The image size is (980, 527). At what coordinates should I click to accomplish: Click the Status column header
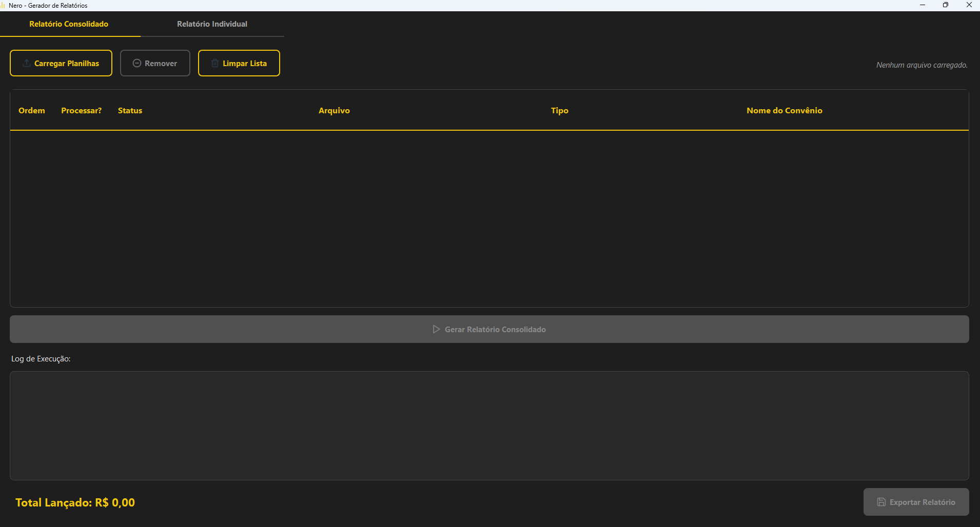click(x=130, y=111)
